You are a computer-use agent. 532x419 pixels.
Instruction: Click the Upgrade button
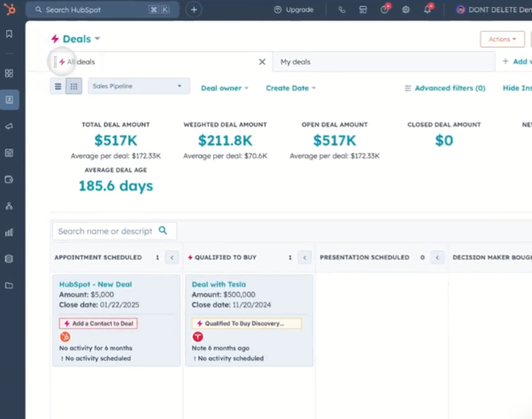(294, 10)
